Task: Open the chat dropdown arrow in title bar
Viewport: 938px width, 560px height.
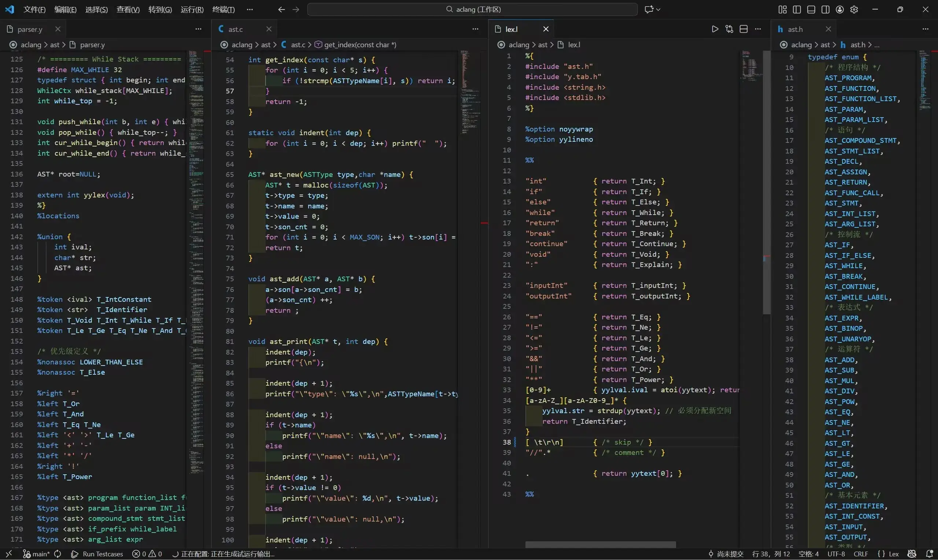Action: click(658, 10)
